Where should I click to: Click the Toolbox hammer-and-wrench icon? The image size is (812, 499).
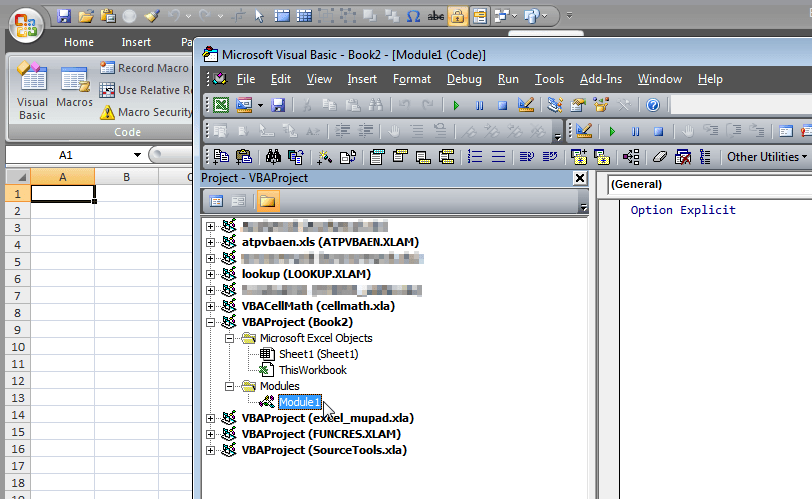624,105
